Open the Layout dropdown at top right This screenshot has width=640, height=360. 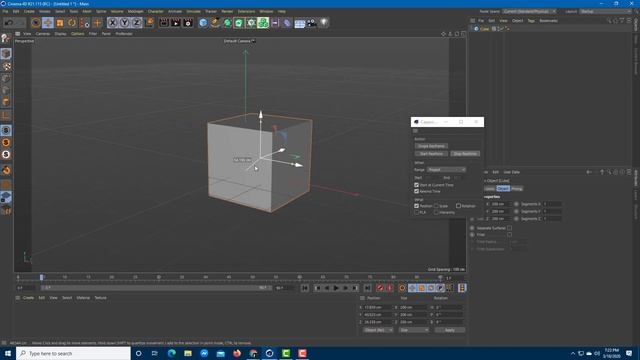click(606, 11)
